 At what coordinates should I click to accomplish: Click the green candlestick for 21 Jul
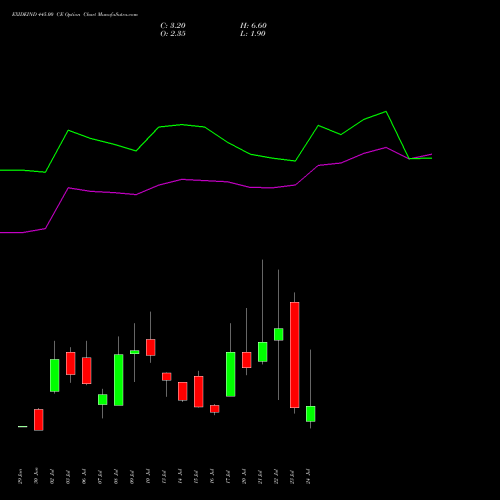point(263,352)
